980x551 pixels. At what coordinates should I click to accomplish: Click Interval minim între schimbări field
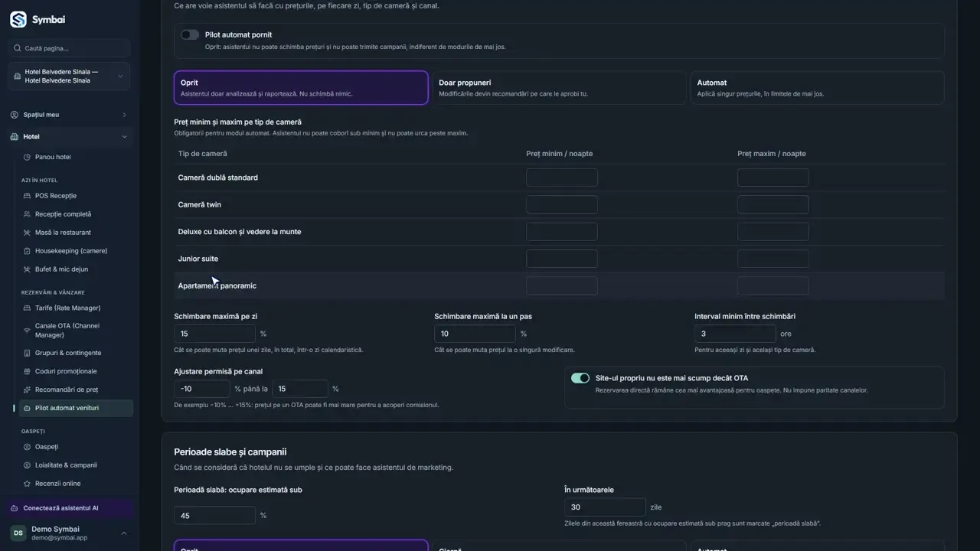coord(736,334)
